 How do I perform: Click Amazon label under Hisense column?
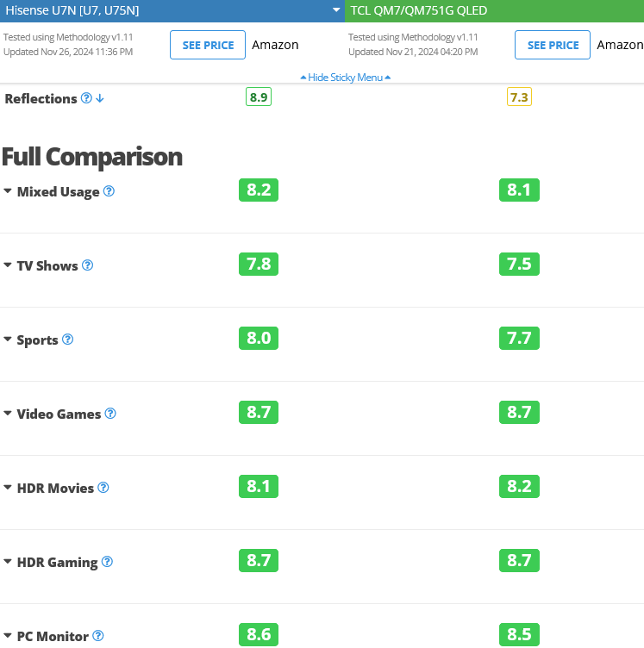[x=275, y=45]
